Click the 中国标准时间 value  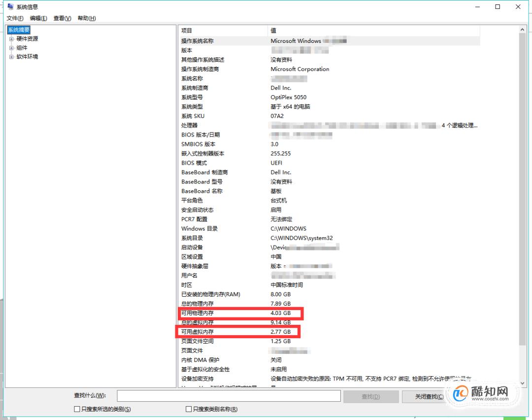point(287,285)
